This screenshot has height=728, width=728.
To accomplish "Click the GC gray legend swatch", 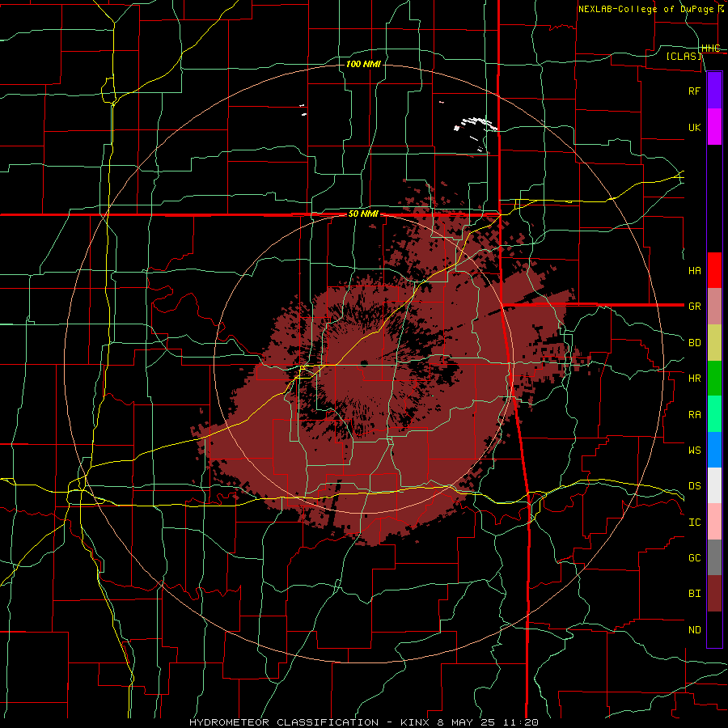I will 714,557.
